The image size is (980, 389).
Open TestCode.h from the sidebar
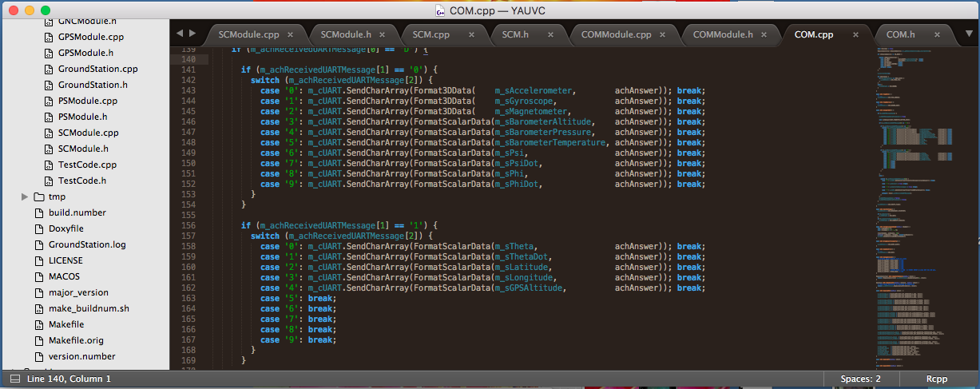coord(82,181)
